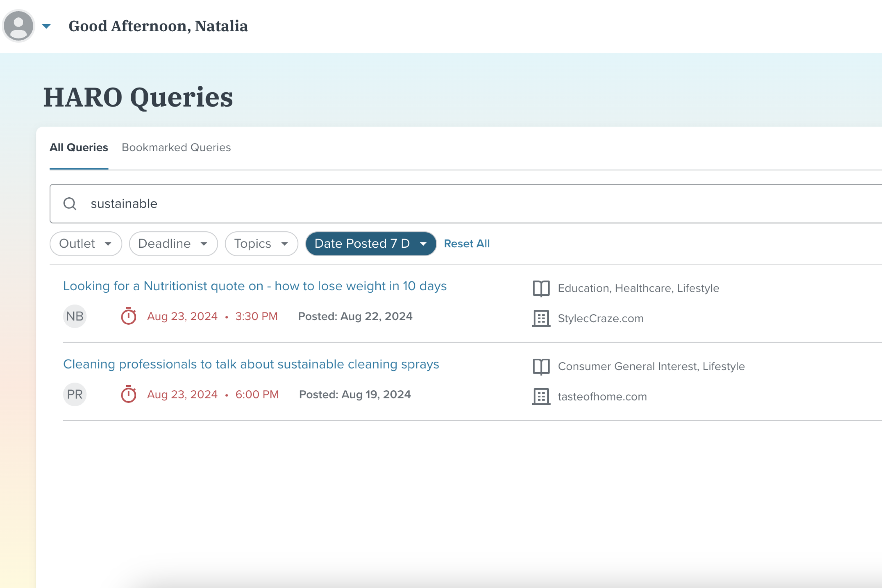Click the outlet building icon beside StylecCraze.com

tap(541, 318)
